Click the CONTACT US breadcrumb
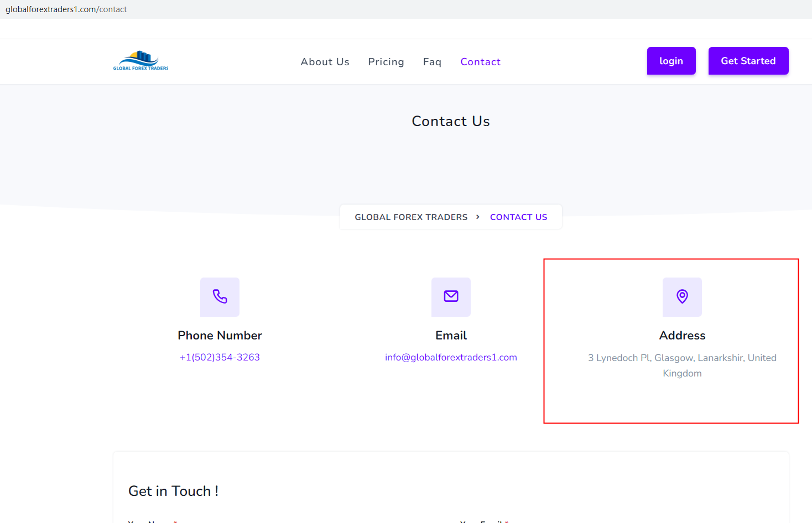The width and height of the screenshot is (812, 523). coord(518,217)
